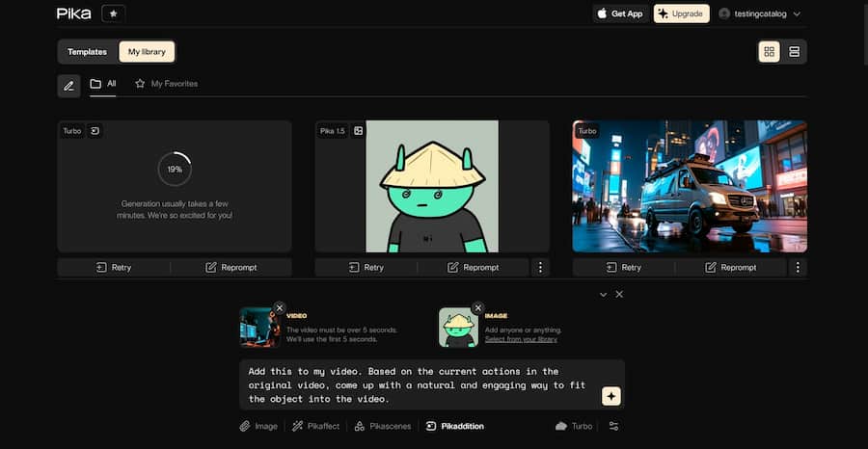Click the Select from your library link
The height and width of the screenshot is (449, 868).
(x=521, y=339)
